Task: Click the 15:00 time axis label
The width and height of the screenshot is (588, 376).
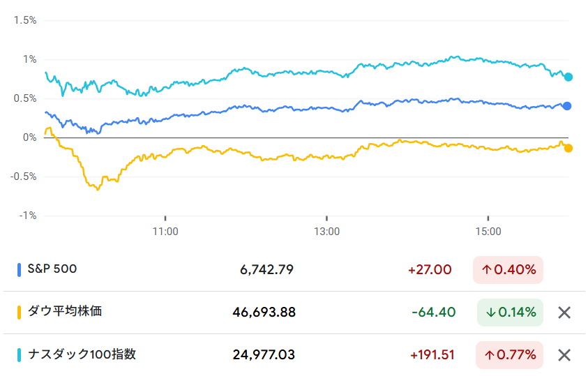Action: pos(488,230)
